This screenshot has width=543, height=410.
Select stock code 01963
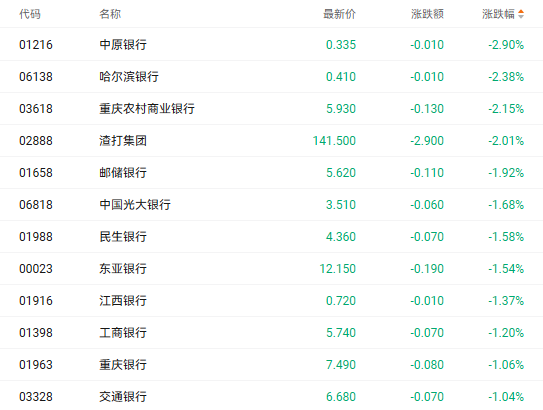click(x=36, y=365)
